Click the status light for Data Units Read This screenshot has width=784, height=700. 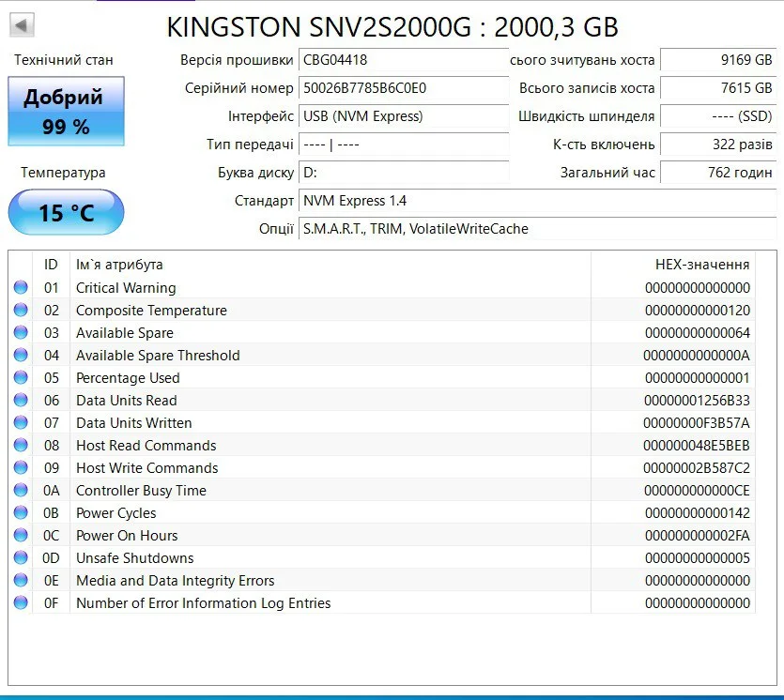click(21, 400)
